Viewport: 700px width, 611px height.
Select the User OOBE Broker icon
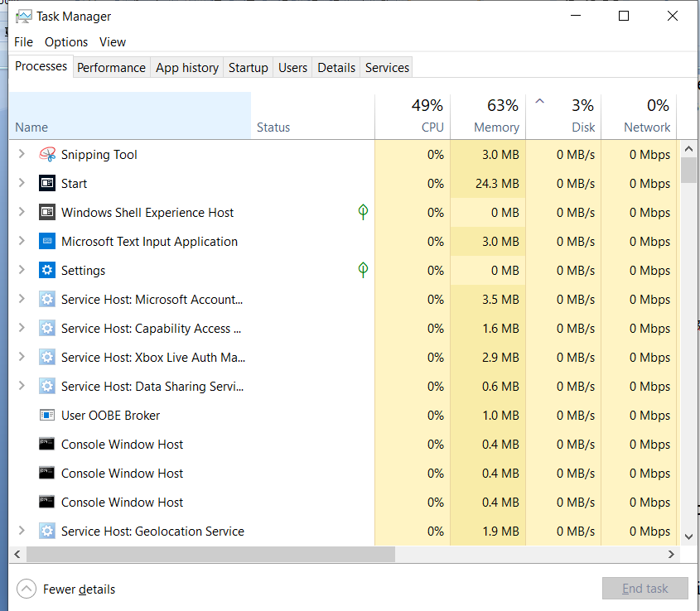[x=47, y=415]
